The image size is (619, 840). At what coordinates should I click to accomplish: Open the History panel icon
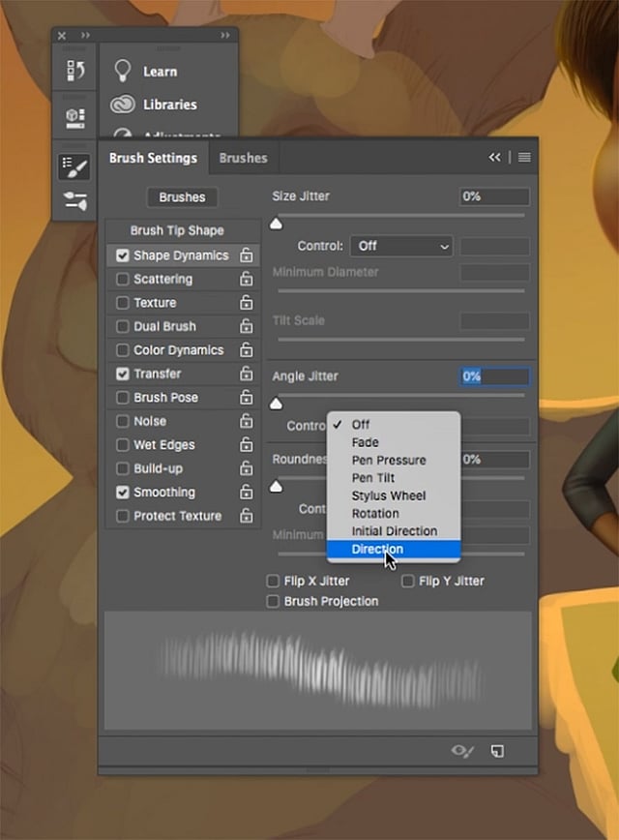tap(75, 71)
